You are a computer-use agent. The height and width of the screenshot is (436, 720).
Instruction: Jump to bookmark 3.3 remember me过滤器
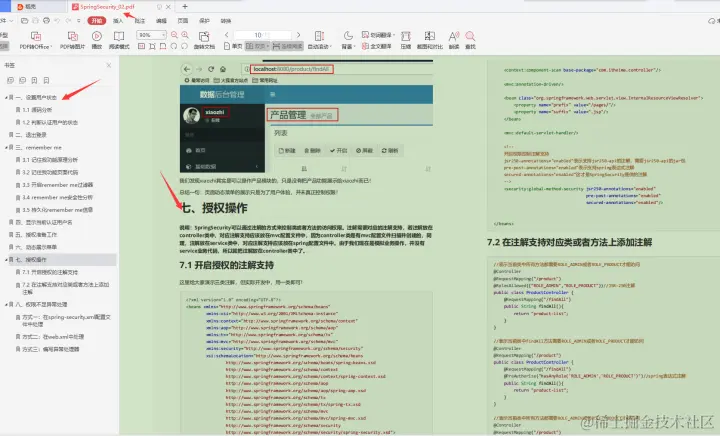(58, 185)
